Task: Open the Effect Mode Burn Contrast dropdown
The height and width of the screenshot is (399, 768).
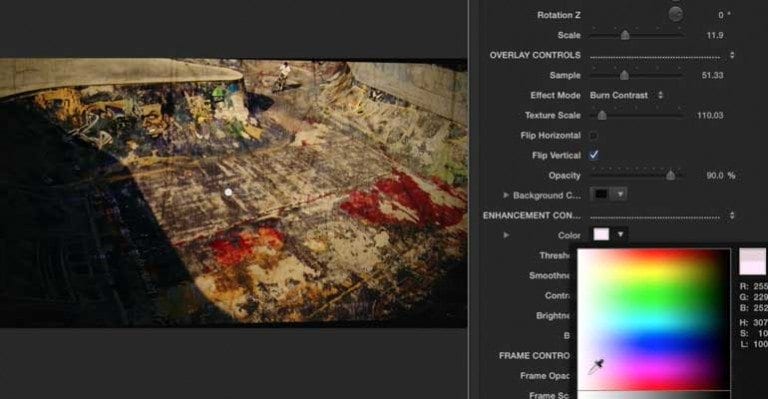Action: pos(626,95)
